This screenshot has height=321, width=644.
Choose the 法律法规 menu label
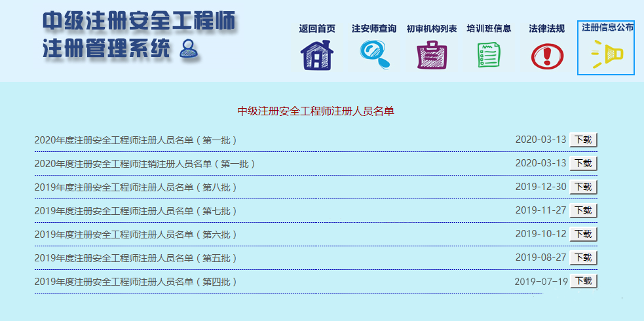(x=546, y=29)
